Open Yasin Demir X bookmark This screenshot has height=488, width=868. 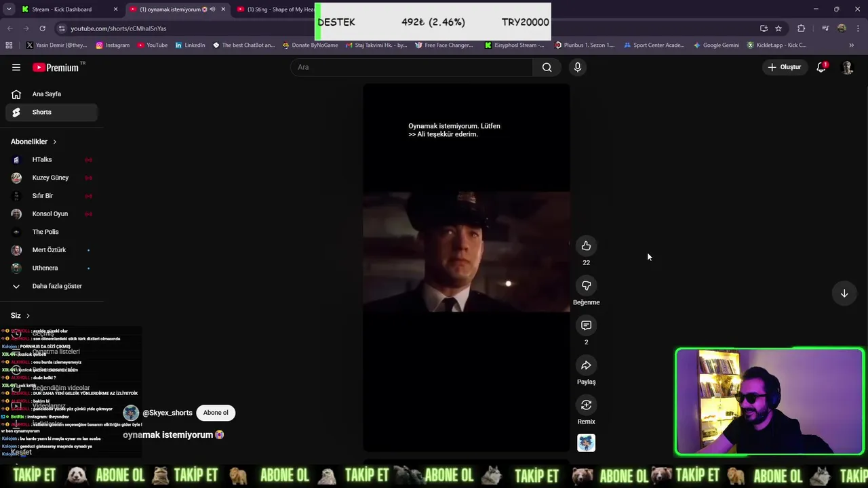click(57, 45)
